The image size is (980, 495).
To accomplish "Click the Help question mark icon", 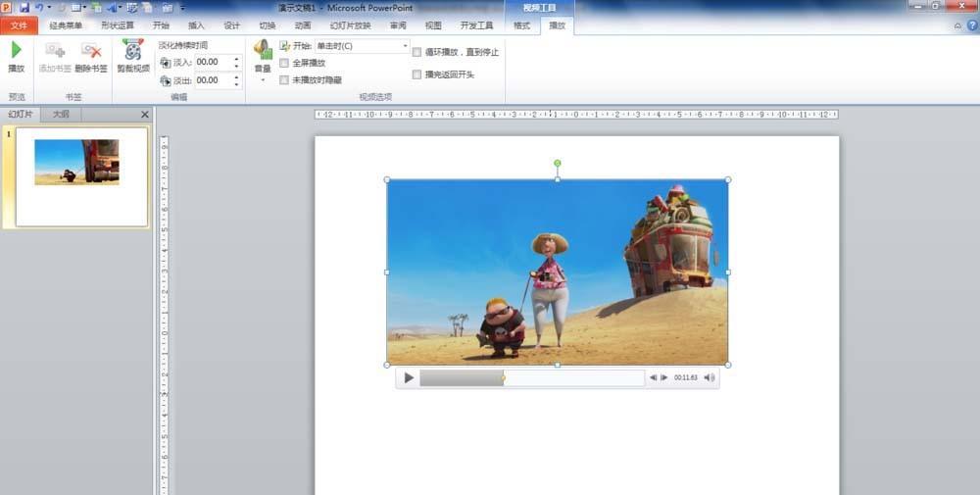I will click(972, 25).
